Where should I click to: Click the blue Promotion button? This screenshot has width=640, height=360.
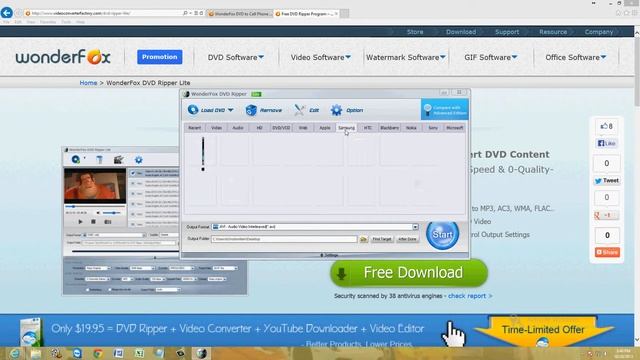160,57
